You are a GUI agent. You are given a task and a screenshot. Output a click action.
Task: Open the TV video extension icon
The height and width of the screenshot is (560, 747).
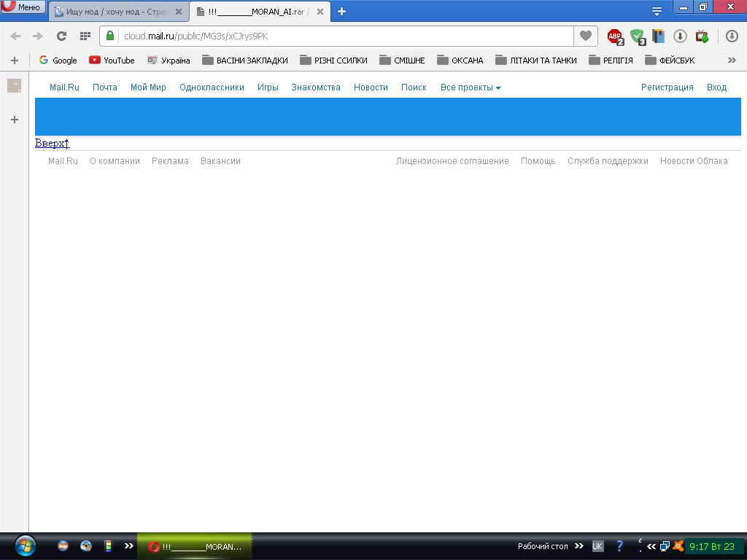[702, 36]
